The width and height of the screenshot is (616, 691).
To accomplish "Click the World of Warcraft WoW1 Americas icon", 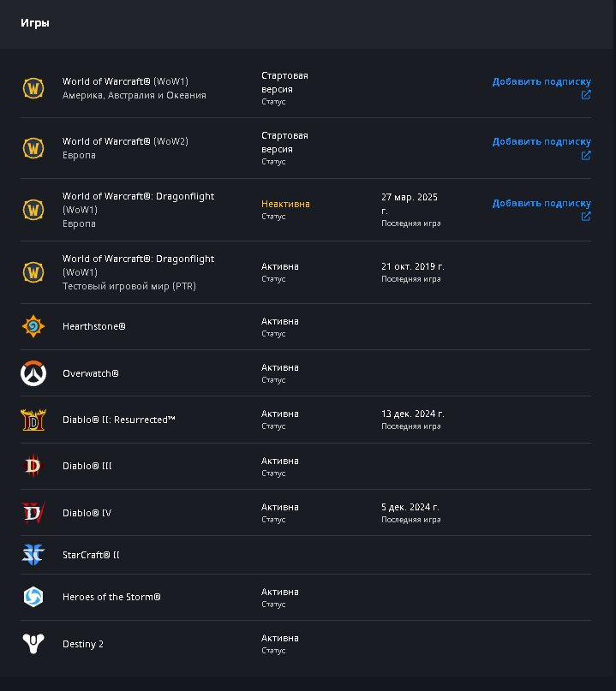I will (33, 88).
